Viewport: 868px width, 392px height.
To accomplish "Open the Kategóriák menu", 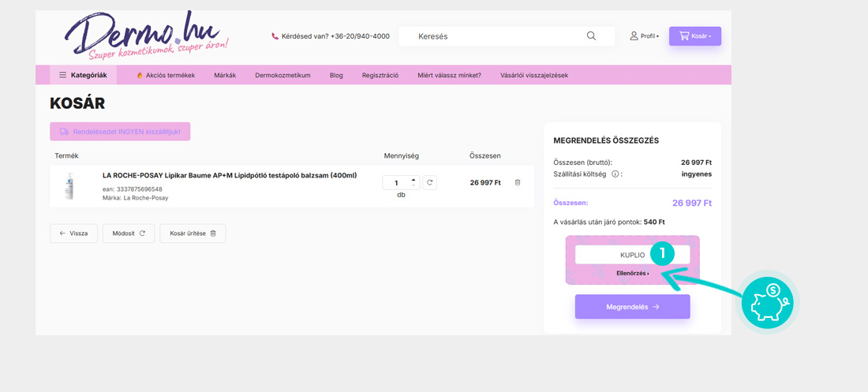I will pyautogui.click(x=83, y=75).
